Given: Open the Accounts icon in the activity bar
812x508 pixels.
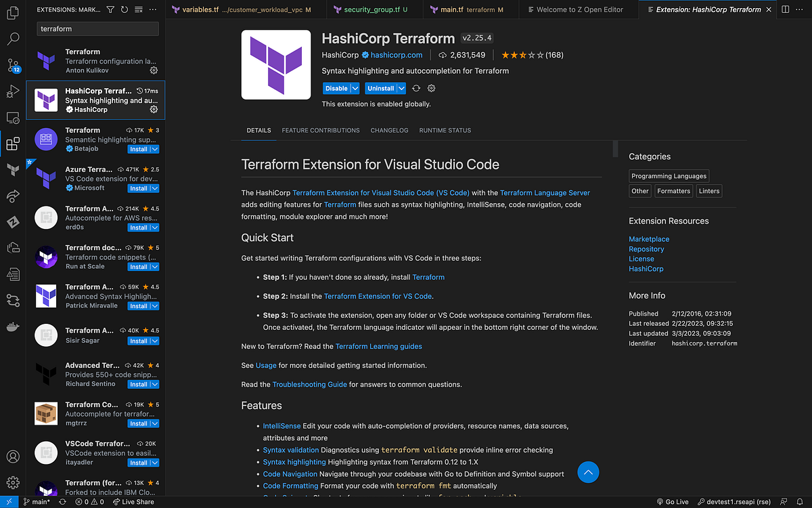Looking at the screenshot, I should coord(12,455).
